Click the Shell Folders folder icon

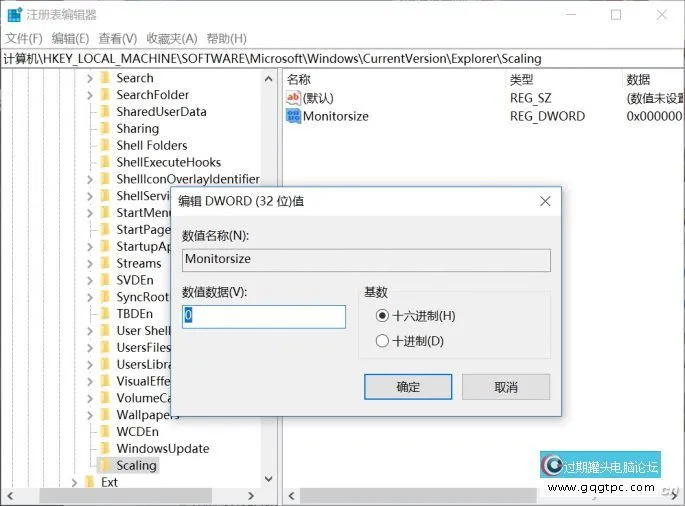coord(105,145)
